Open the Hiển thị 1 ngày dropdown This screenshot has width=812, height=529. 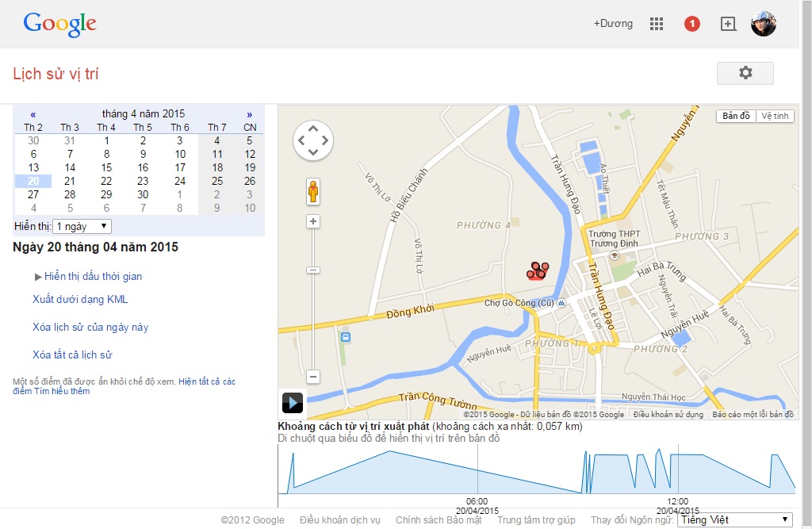pos(82,226)
